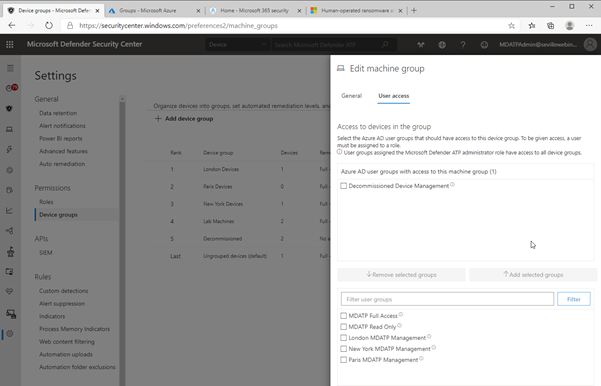This screenshot has height=386, width=601.
Task: Check the MDATP Read Only checkbox
Action: pyautogui.click(x=343, y=327)
